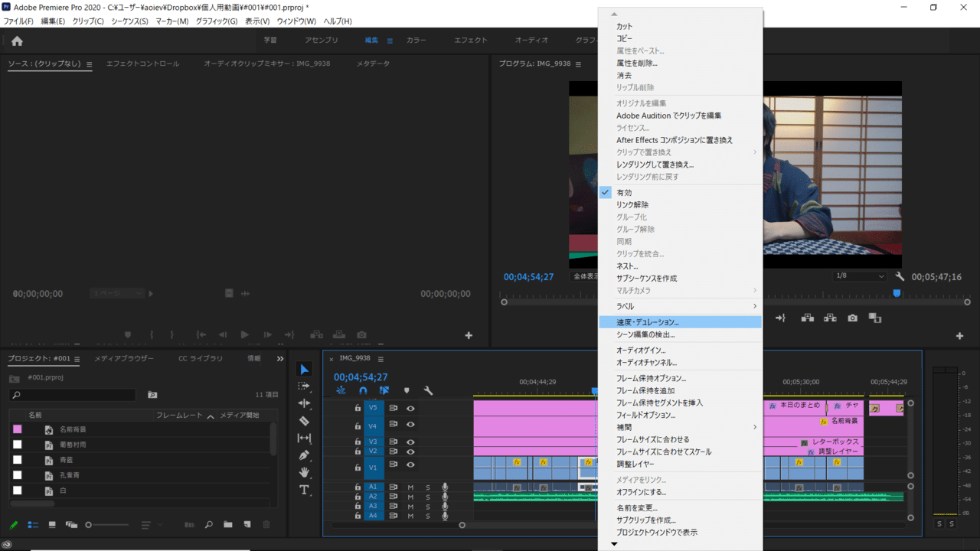980x551 pixels.
Task: Open IMG_9938 timeline panel menu
Action: 381,358
